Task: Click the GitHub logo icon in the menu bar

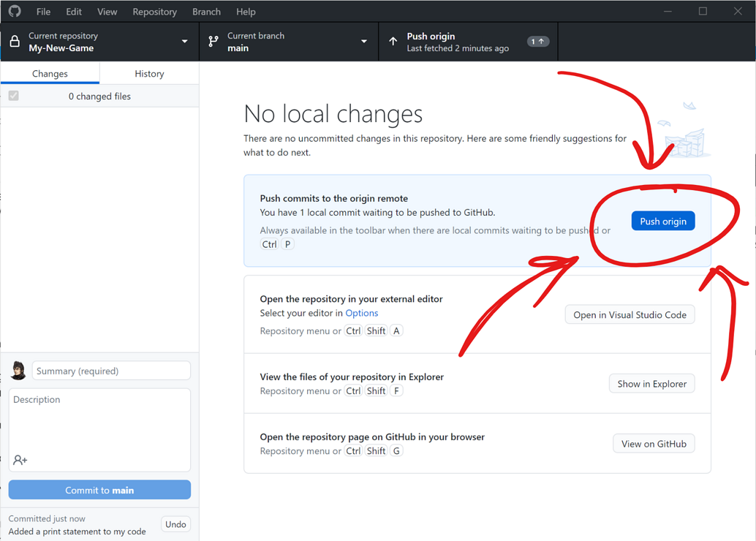Action: click(x=15, y=11)
